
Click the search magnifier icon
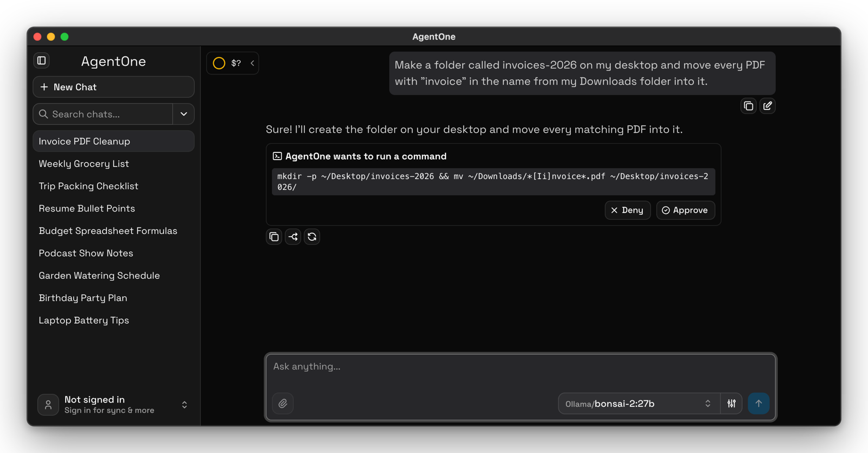coord(43,114)
